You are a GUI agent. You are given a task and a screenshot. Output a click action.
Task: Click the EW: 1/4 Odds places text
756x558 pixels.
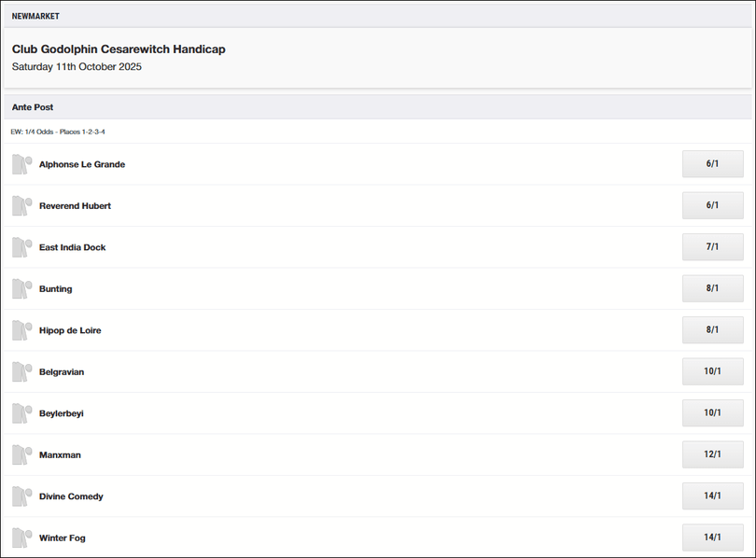[58, 132]
